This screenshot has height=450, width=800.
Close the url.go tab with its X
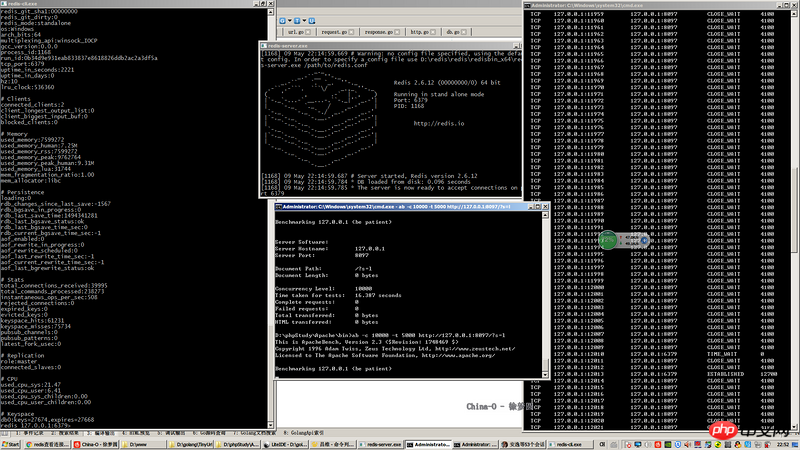[308, 32]
